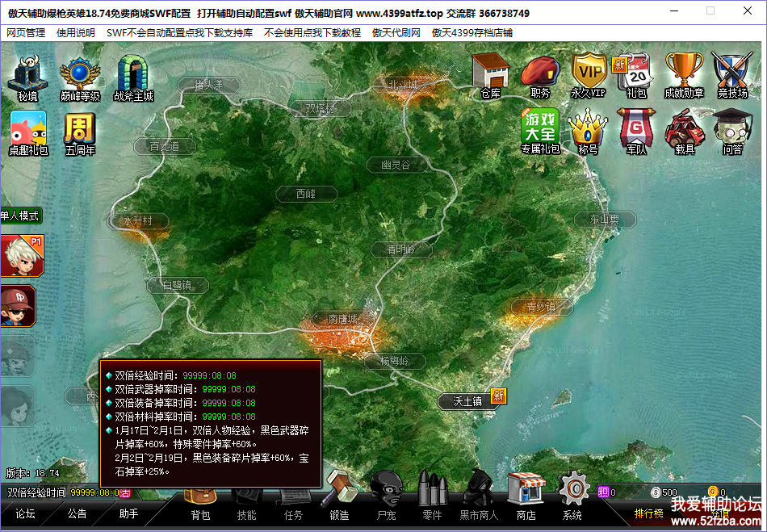Open the 永久VIP shield icon

pyautogui.click(x=588, y=74)
